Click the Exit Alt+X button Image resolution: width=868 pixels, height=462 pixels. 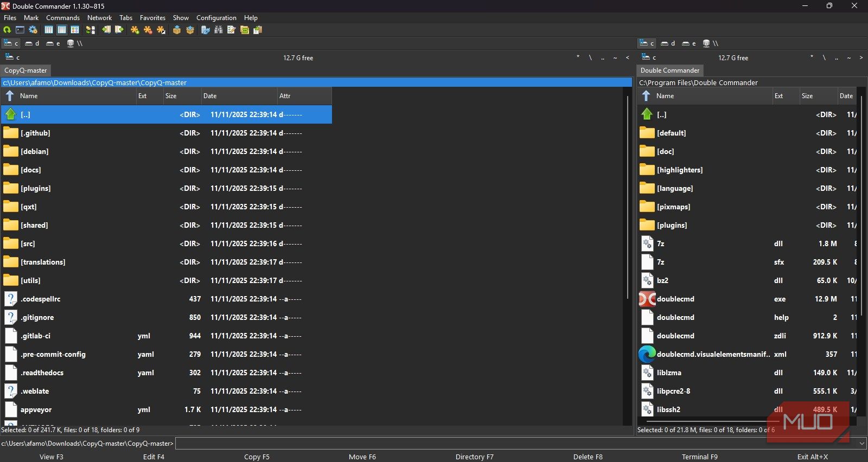pos(813,457)
